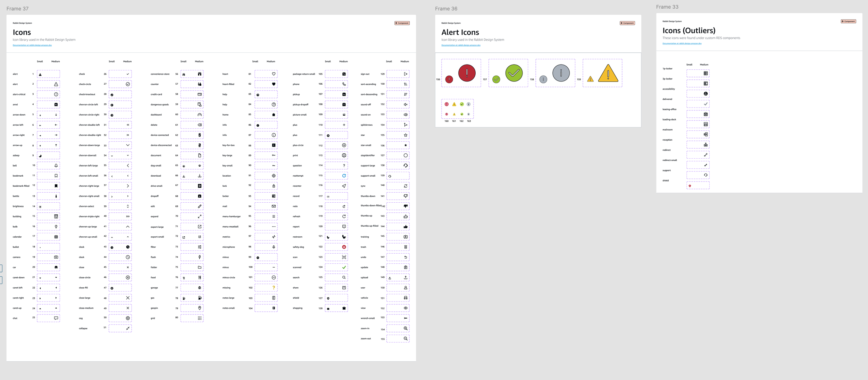Select the edit pencil icon in row 69
Viewport: 868px width, 380px height.
pos(200,206)
